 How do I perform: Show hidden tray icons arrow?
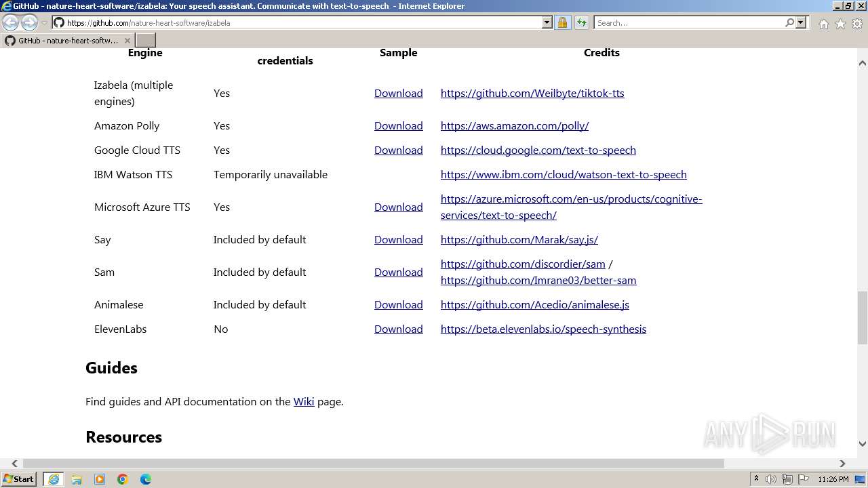pyautogui.click(x=756, y=479)
